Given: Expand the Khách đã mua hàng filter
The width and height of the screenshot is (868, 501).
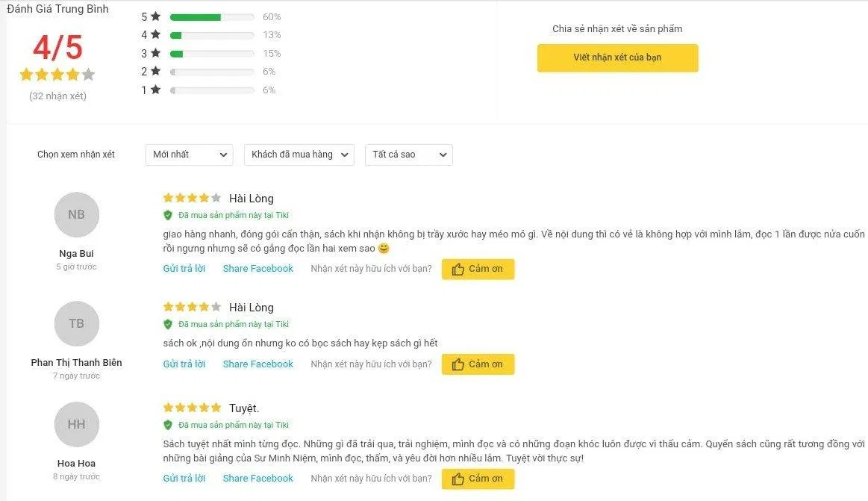Looking at the screenshot, I should coord(299,155).
